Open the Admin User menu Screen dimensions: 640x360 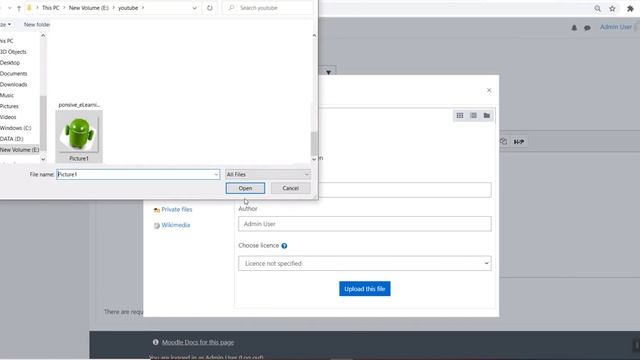616,27
